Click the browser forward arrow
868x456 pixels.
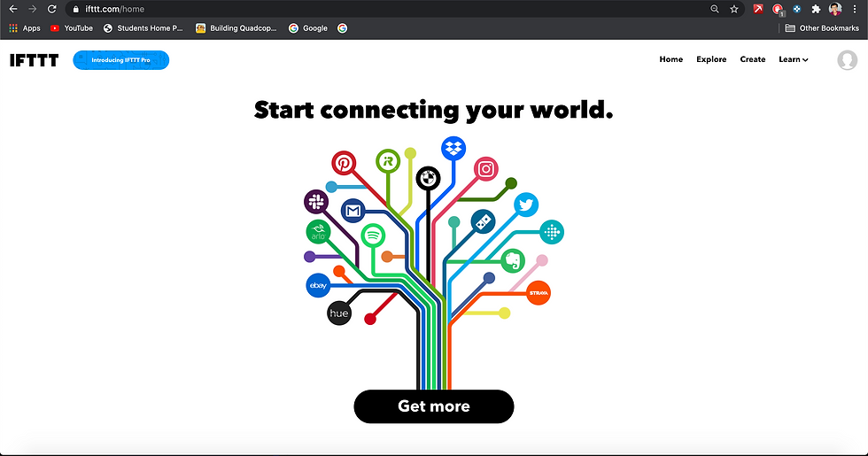(x=32, y=9)
